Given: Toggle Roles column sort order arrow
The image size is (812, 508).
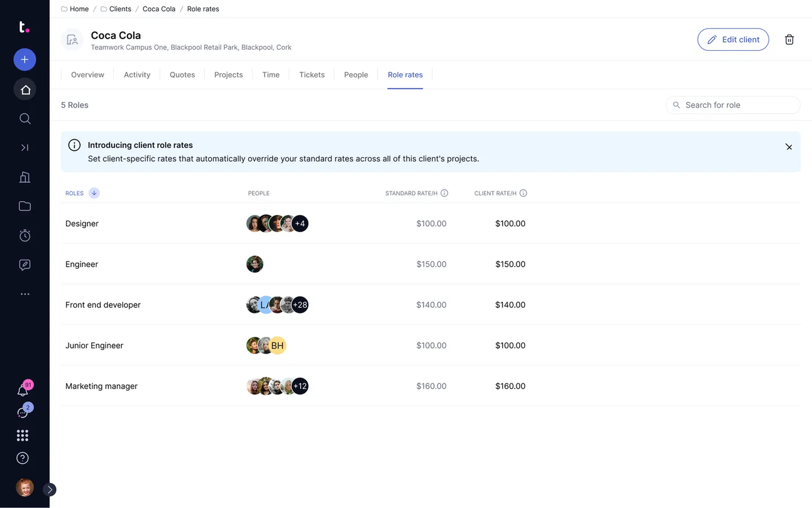Looking at the screenshot, I should (94, 193).
